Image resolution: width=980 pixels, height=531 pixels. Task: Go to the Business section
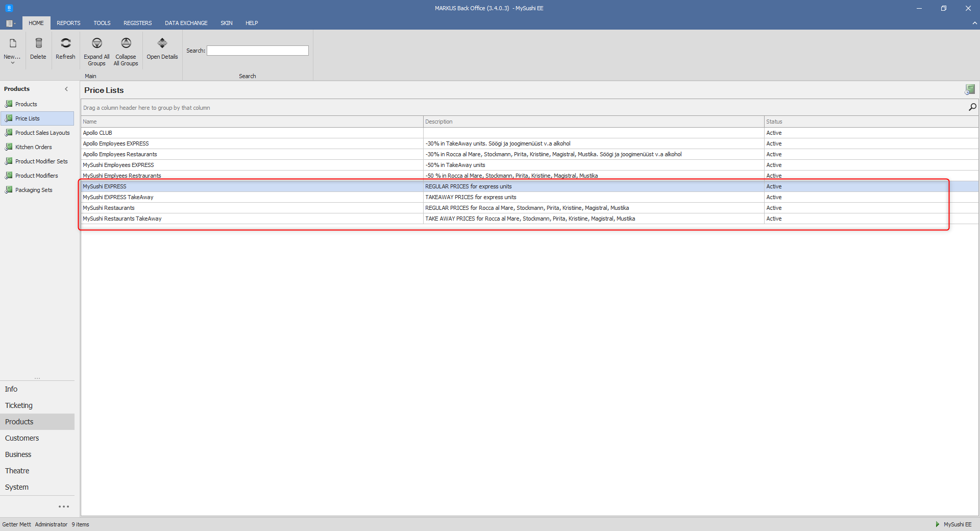[37, 454]
